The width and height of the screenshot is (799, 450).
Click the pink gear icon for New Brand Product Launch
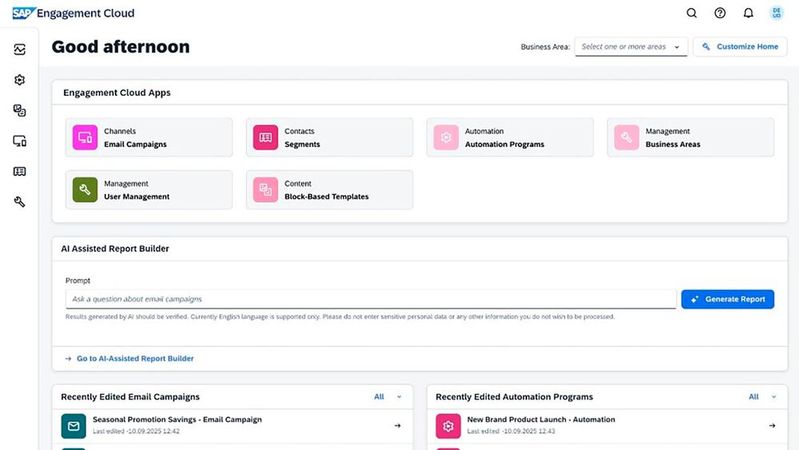point(448,426)
